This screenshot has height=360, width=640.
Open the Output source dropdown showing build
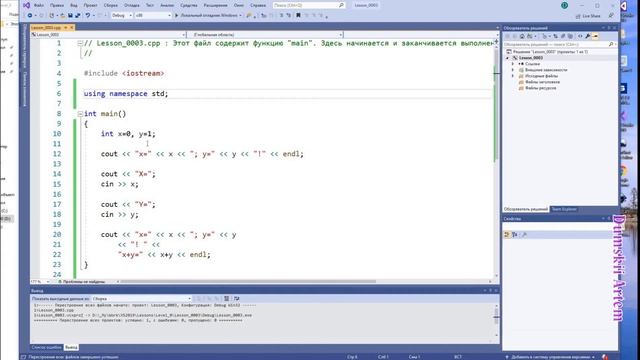(x=142, y=298)
